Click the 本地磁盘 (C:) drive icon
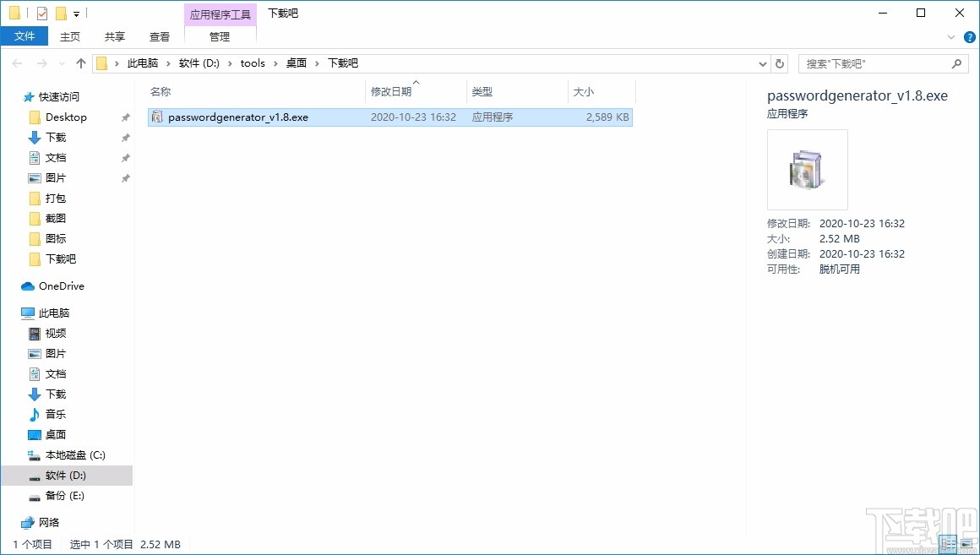 [35, 455]
